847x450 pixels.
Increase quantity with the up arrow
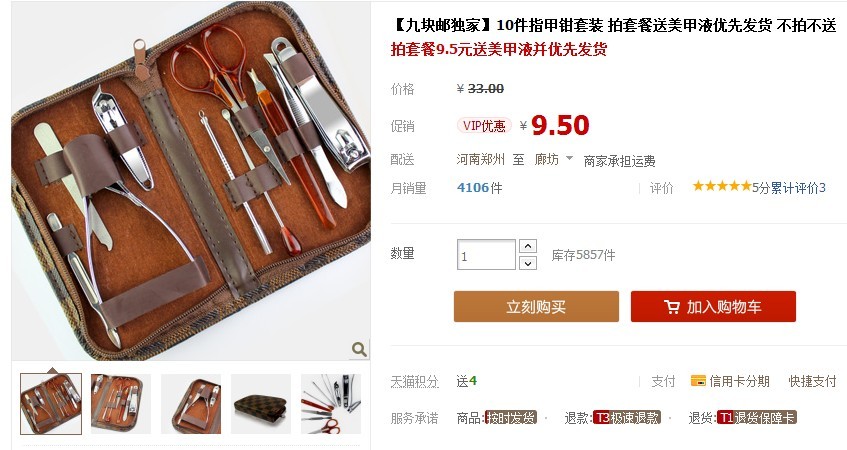click(x=528, y=246)
